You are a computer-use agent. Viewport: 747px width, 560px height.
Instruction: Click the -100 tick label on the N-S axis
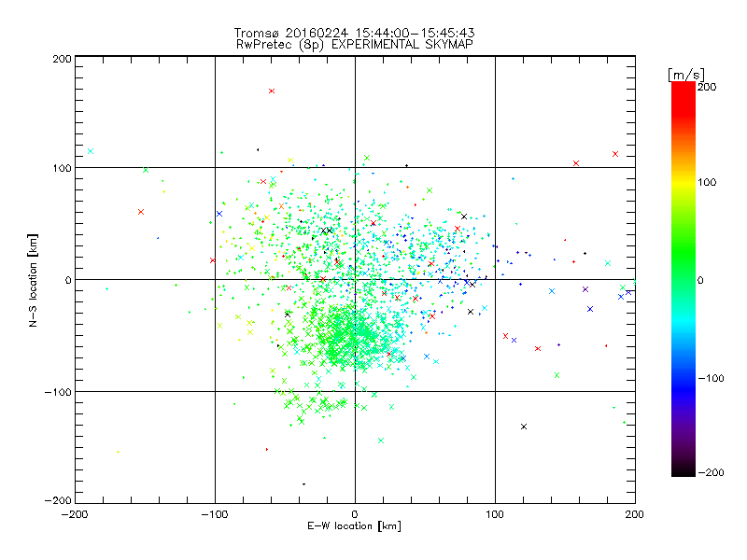(x=58, y=392)
